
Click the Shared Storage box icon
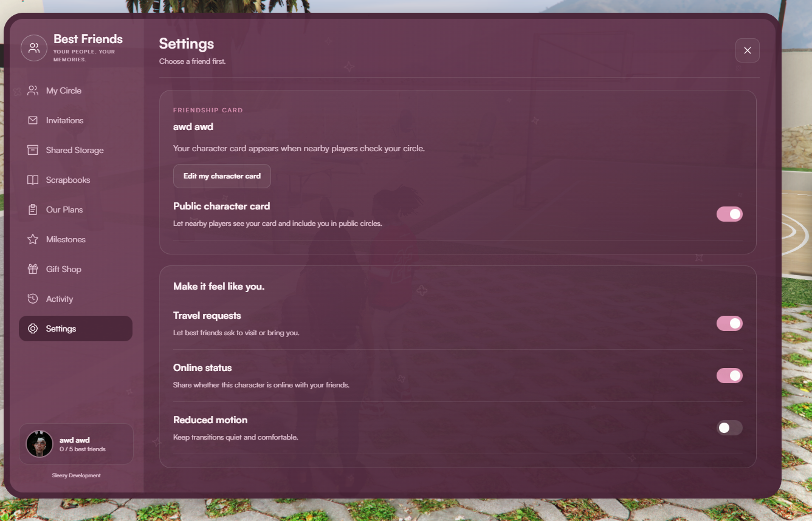[x=33, y=150]
